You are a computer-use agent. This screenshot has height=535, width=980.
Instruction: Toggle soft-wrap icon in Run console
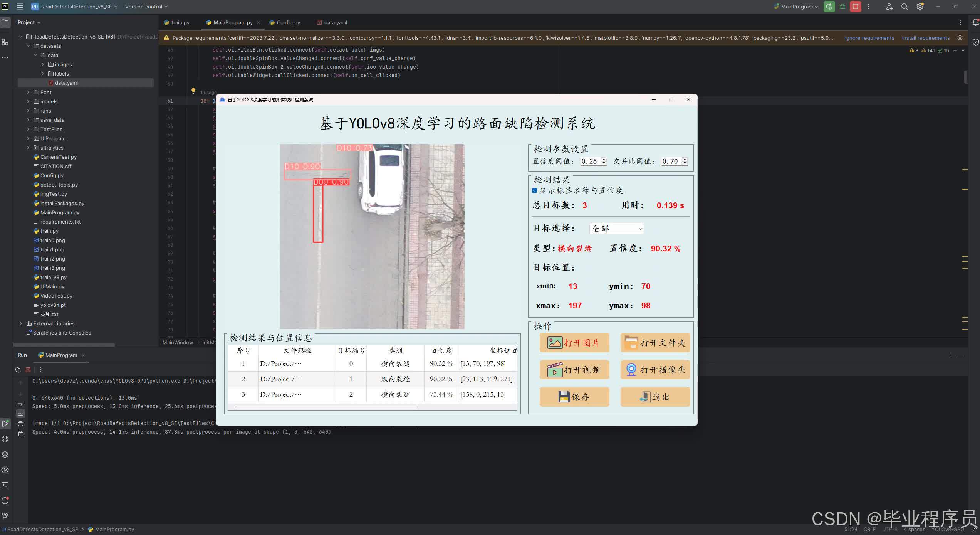click(20, 404)
